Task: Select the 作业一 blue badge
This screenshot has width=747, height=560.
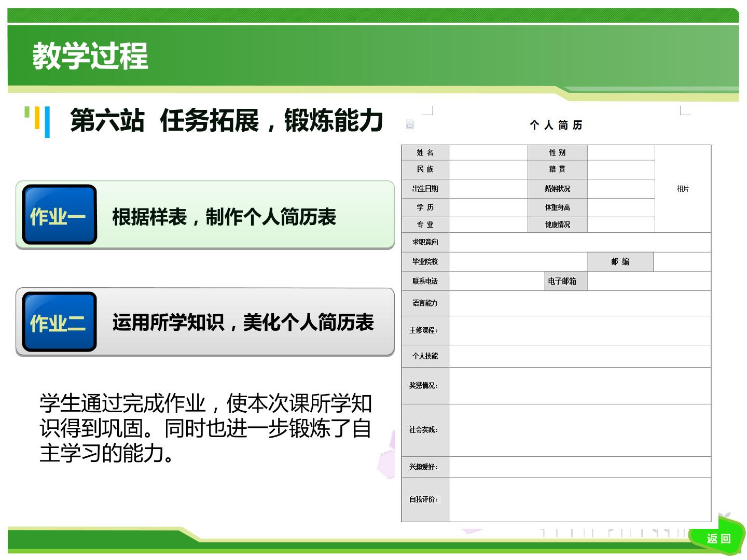Action: click(x=60, y=214)
